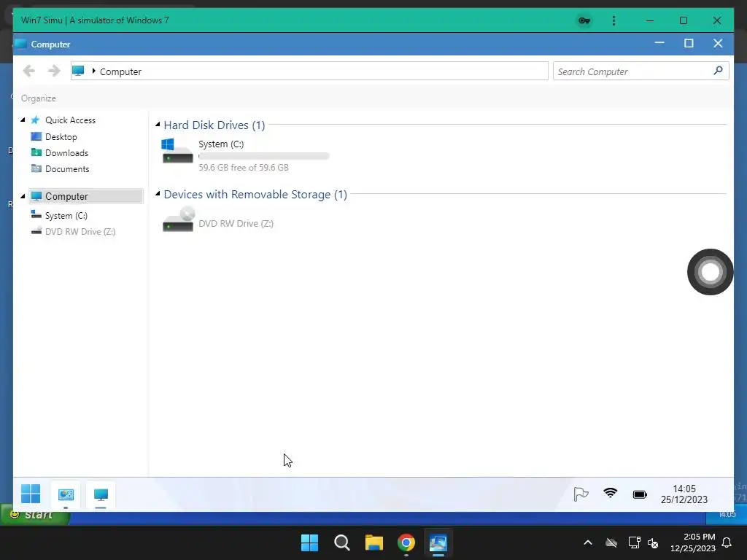Click the muted volume icon in host tray

[653, 542]
